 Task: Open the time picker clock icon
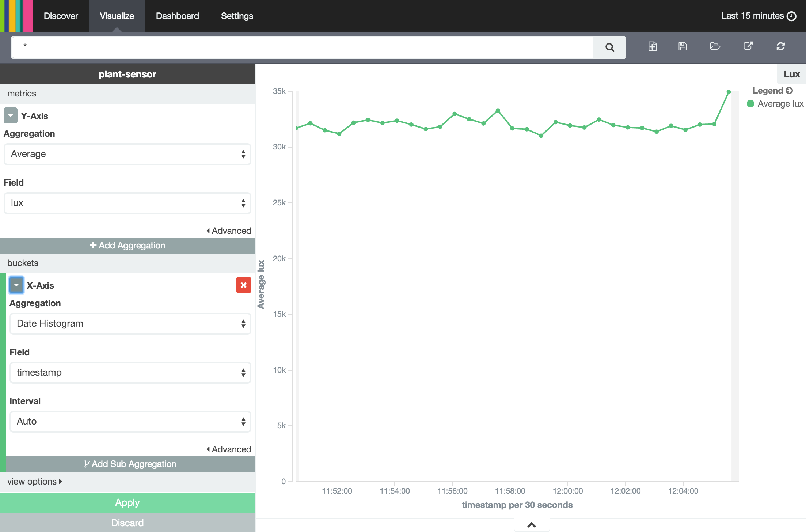(x=791, y=16)
